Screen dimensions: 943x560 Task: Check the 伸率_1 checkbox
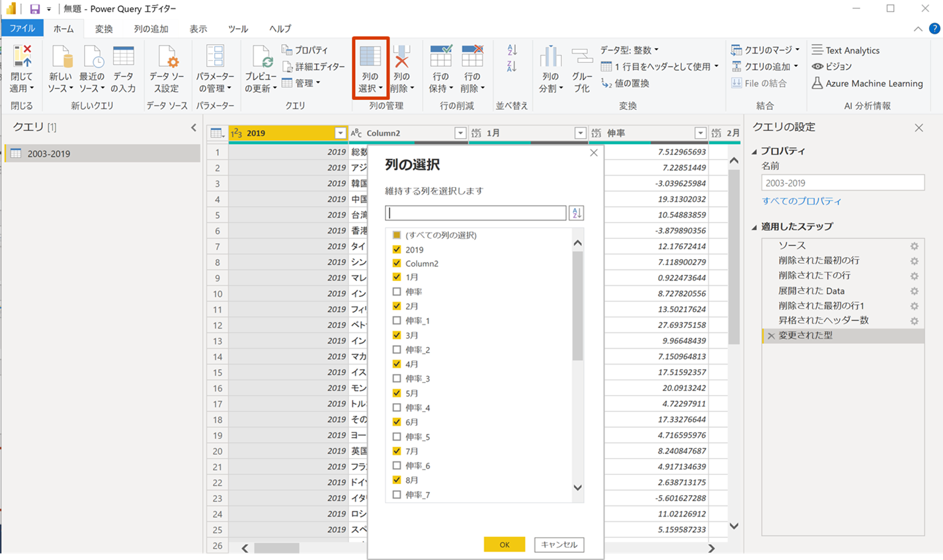(x=397, y=321)
